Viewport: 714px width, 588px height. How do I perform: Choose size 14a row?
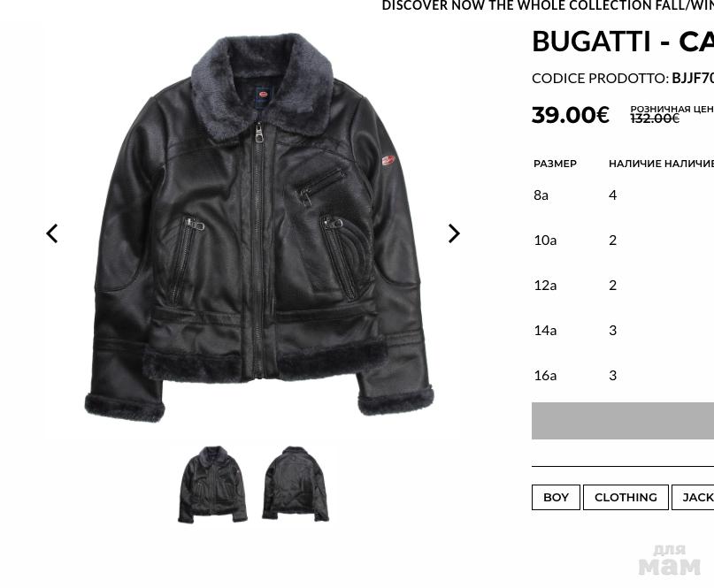[x=623, y=331]
